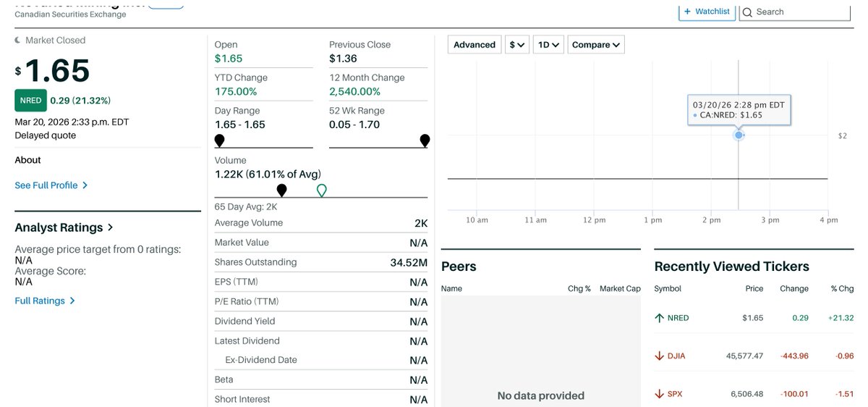
Task: Click the 52 Wk Range marker
Action: pyautogui.click(x=425, y=140)
